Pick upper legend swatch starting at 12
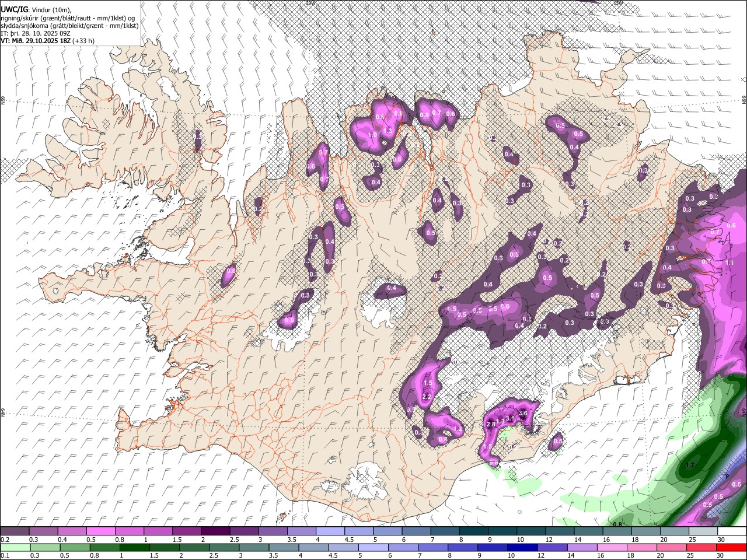Screen dimensions: 747x560 pyautogui.click(x=558, y=531)
